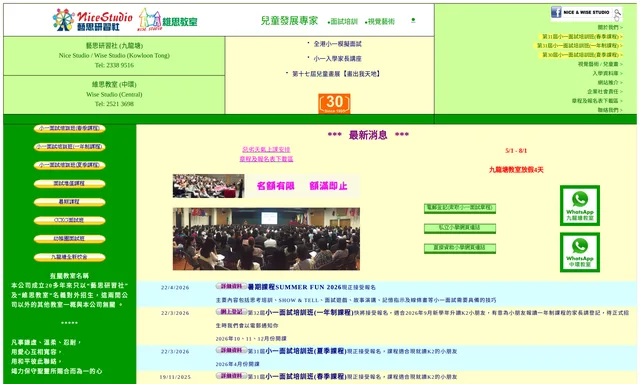Click date 19/11/2025 in news list
Viewport: 640px width, 384px height.
175,377
